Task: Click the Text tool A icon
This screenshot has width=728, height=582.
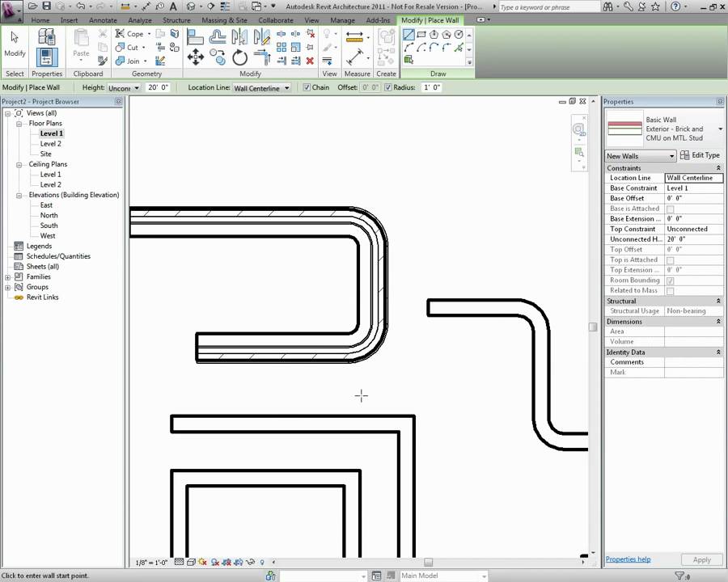Action: click(173, 6)
